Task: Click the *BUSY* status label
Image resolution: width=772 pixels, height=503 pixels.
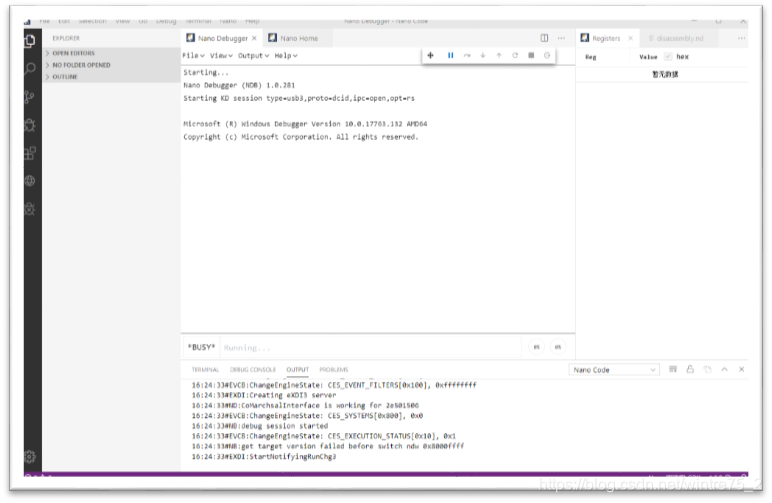Action: point(201,347)
